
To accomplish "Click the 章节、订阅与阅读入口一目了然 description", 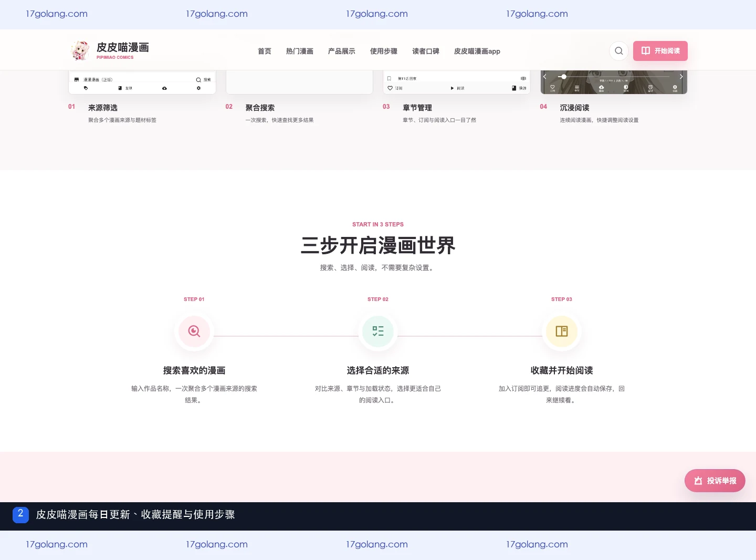I will click(439, 120).
